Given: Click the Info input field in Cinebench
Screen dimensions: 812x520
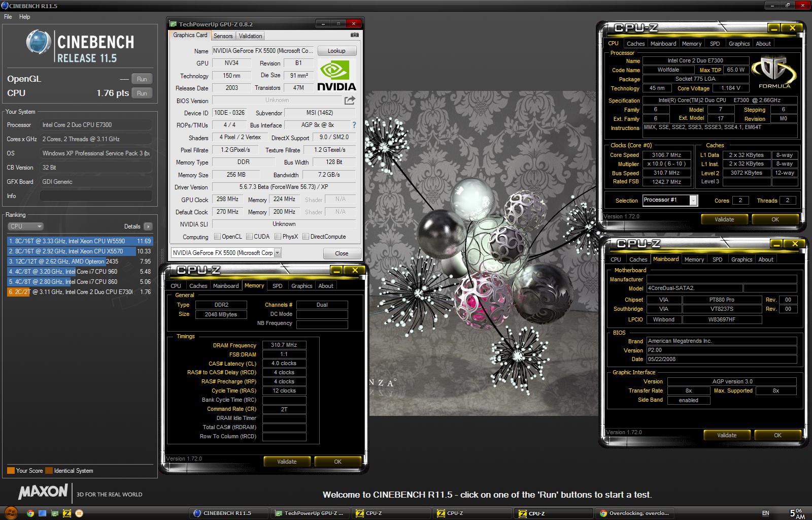Looking at the screenshot, I should [x=96, y=196].
